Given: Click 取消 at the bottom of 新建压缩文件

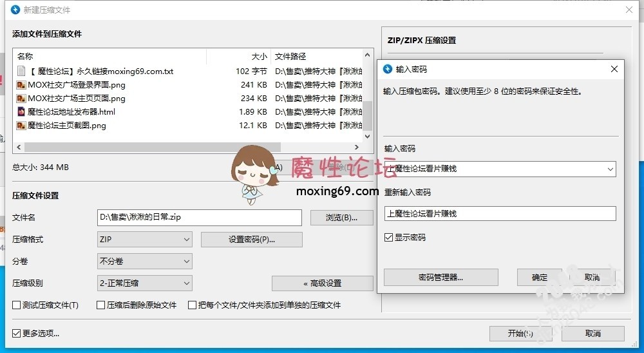Looking at the screenshot, I should (593, 333).
